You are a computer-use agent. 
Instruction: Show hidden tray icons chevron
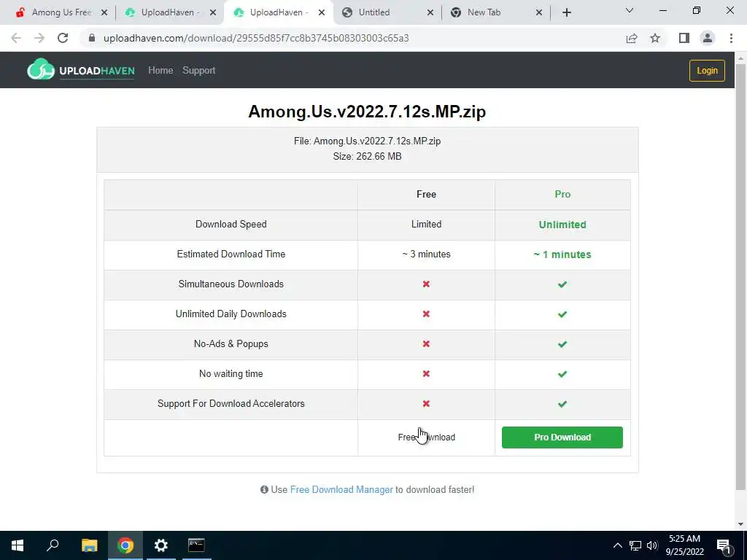pyautogui.click(x=617, y=545)
